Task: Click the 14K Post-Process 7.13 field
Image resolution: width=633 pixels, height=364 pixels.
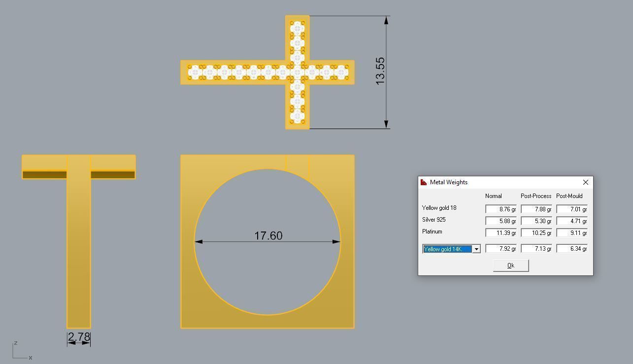Action: coord(536,249)
